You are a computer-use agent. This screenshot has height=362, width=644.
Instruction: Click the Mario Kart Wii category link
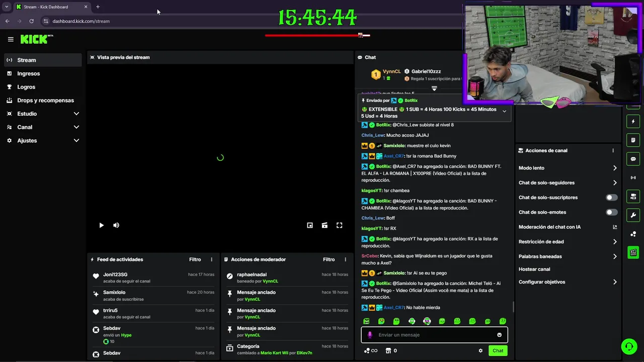pos(274,353)
